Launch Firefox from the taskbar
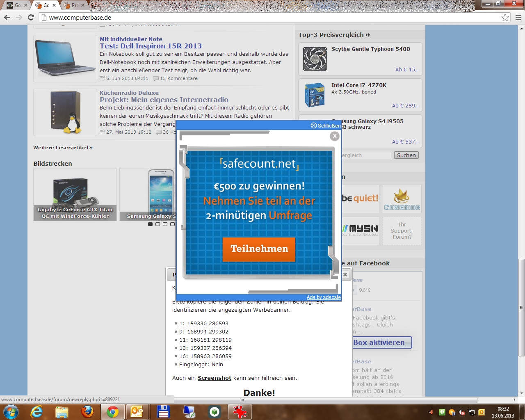 [87, 412]
